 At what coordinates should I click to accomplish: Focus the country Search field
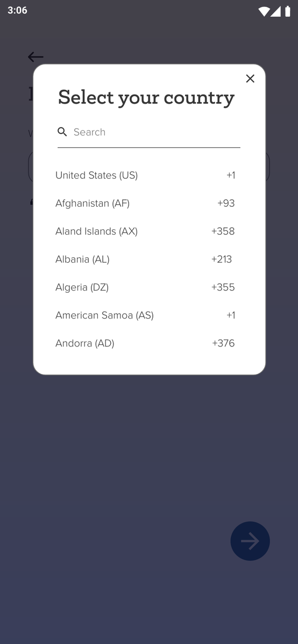pos(149,132)
